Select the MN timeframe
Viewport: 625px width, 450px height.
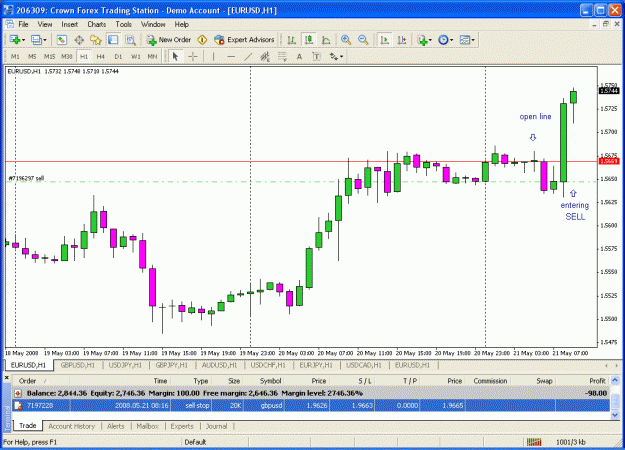(152, 57)
